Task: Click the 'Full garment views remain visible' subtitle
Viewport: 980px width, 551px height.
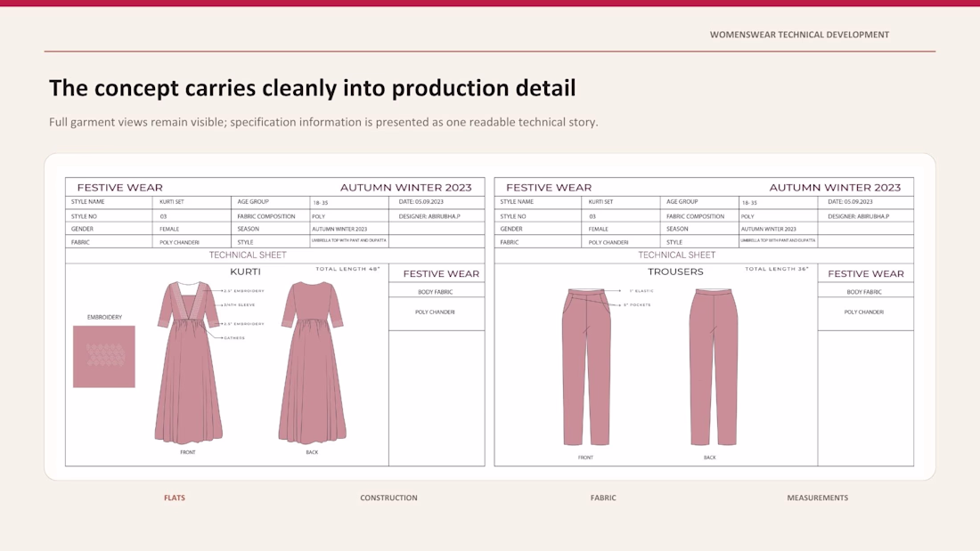Action: tap(323, 122)
